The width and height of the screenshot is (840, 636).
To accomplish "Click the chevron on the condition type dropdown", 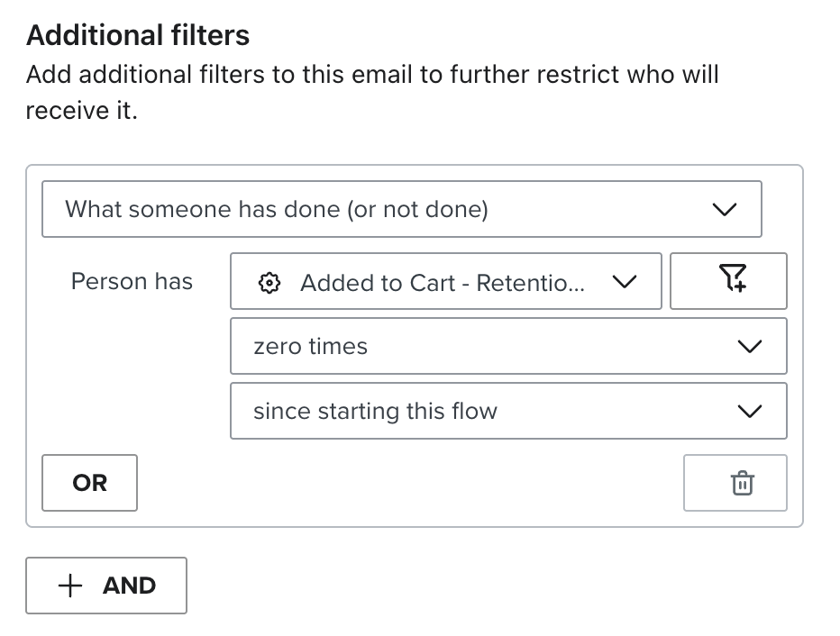I will tap(724, 209).
